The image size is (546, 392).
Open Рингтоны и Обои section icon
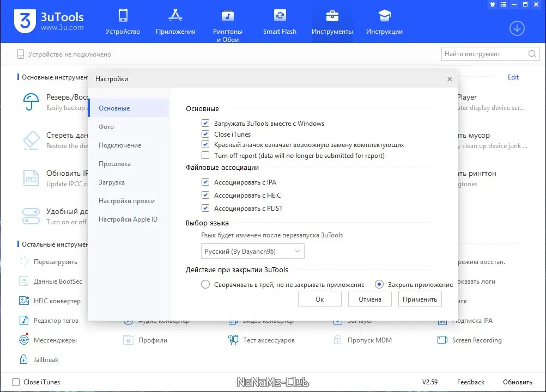pyautogui.click(x=228, y=15)
